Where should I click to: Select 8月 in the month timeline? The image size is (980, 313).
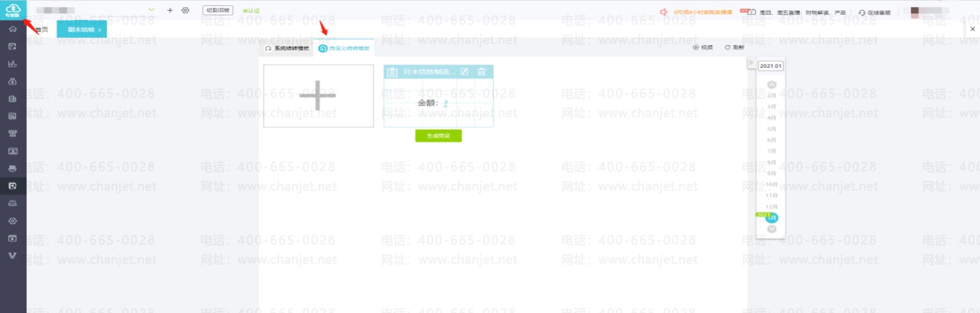point(772,162)
